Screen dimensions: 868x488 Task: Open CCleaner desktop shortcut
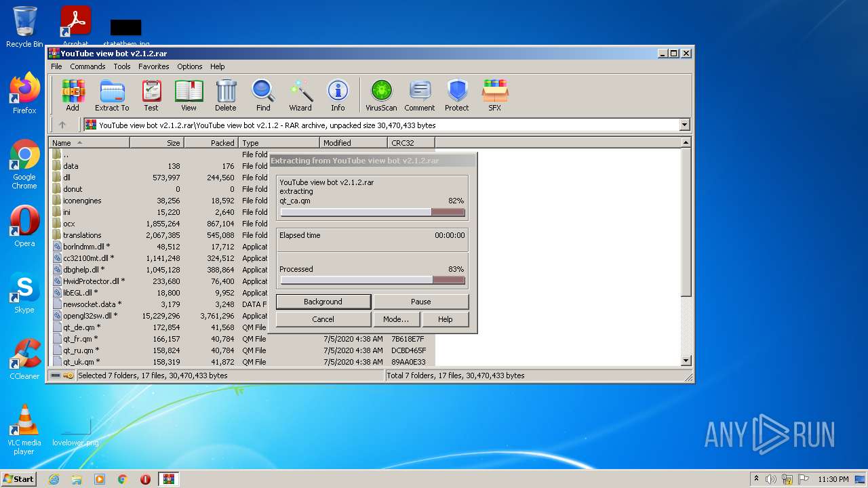24,359
